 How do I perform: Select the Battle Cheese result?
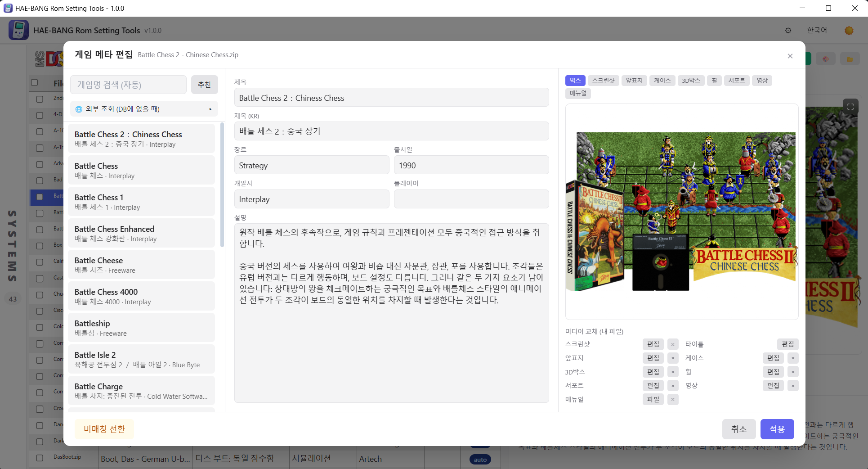142,265
